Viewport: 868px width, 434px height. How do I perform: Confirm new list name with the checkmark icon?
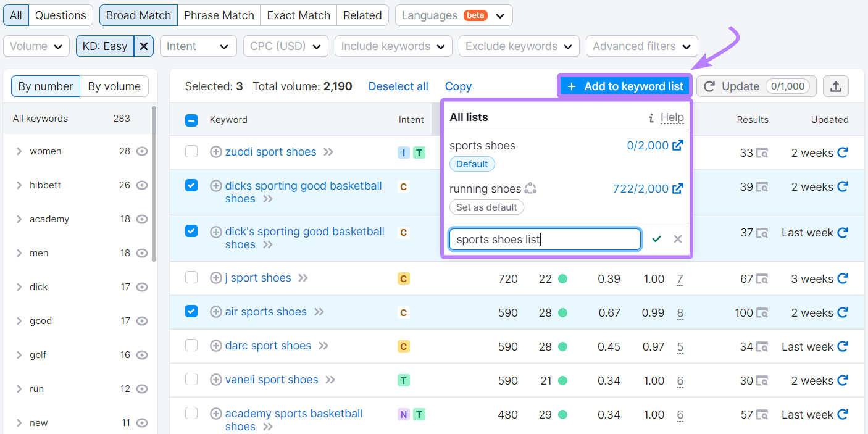(x=656, y=239)
